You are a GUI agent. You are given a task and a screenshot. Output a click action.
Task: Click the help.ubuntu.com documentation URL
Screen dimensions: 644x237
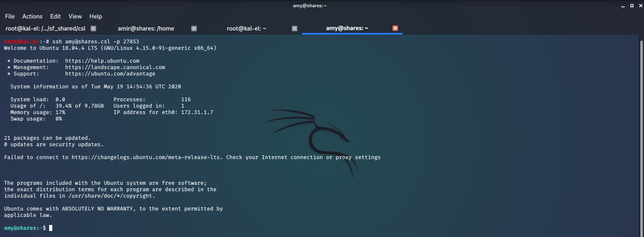[x=102, y=61]
